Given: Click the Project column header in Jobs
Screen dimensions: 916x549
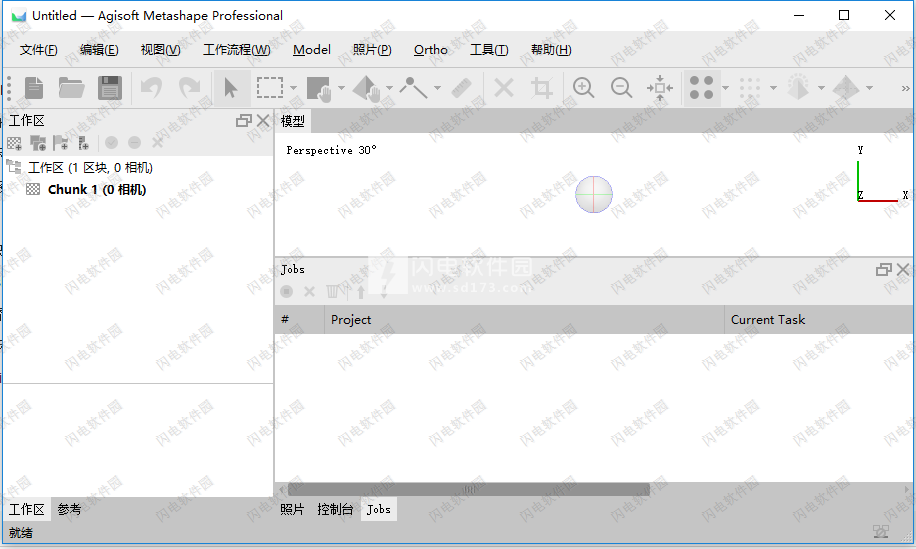Looking at the screenshot, I should tap(524, 319).
